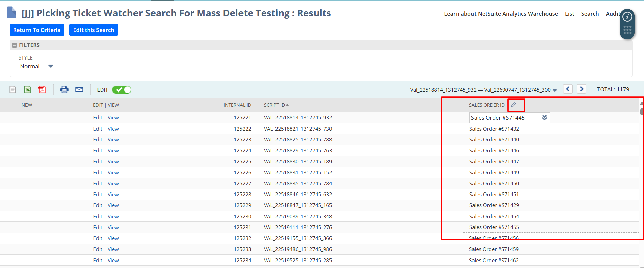The height and width of the screenshot is (268, 644).
Task: Click View link for record 125221
Action: tap(113, 118)
